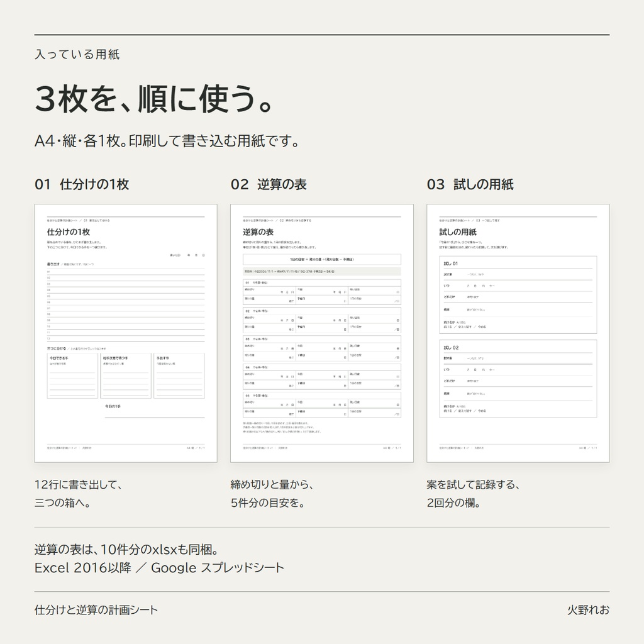Open the 仕分けの1枚 sheet preview thumbnail

pos(126,333)
